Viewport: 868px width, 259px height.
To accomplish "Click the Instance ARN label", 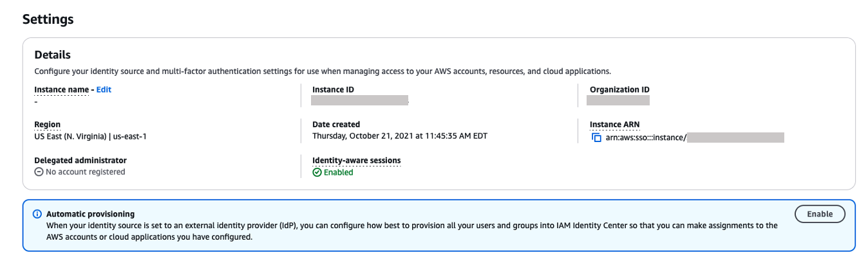I will click(614, 125).
